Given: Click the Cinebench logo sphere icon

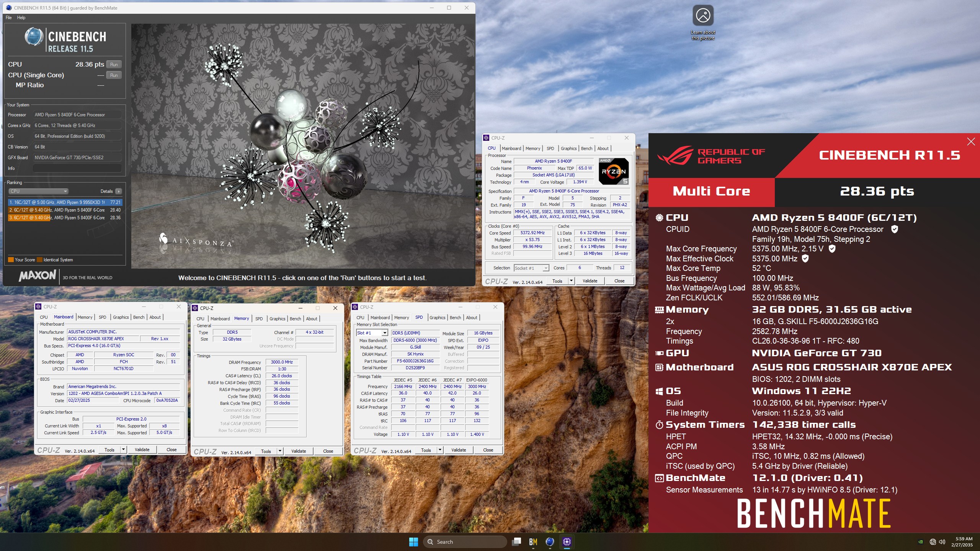Looking at the screenshot, I should pyautogui.click(x=34, y=37).
